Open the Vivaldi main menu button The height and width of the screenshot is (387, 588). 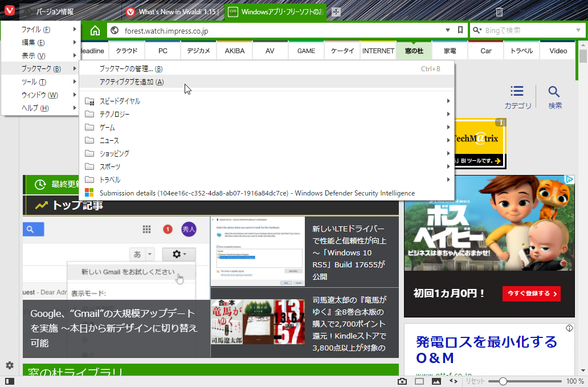9,10
